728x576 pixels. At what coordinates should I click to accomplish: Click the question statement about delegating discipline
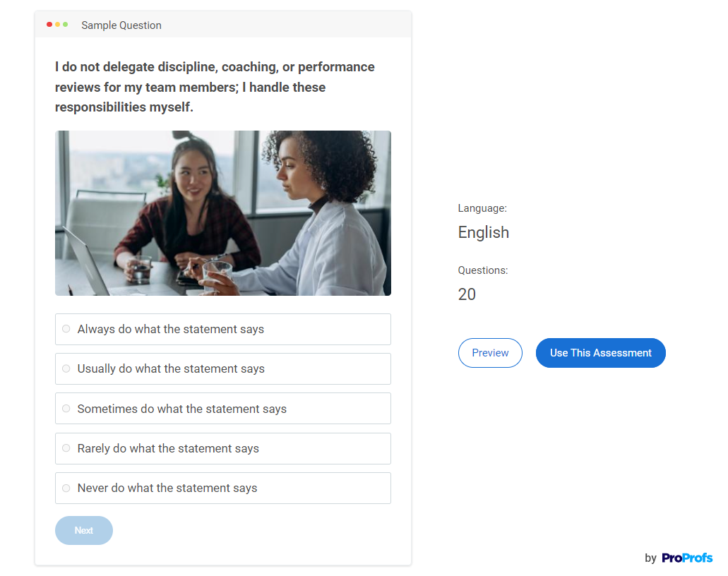[215, 87]
